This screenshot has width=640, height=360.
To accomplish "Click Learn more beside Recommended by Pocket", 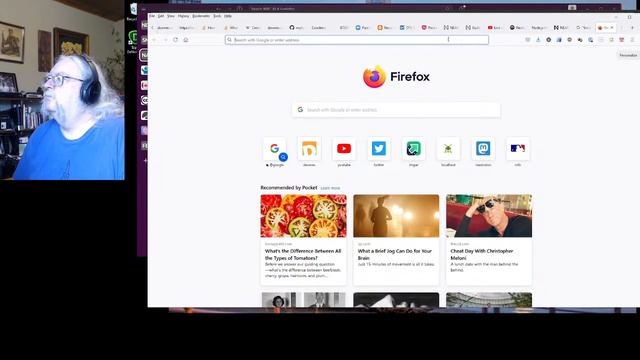I will 330,188.
